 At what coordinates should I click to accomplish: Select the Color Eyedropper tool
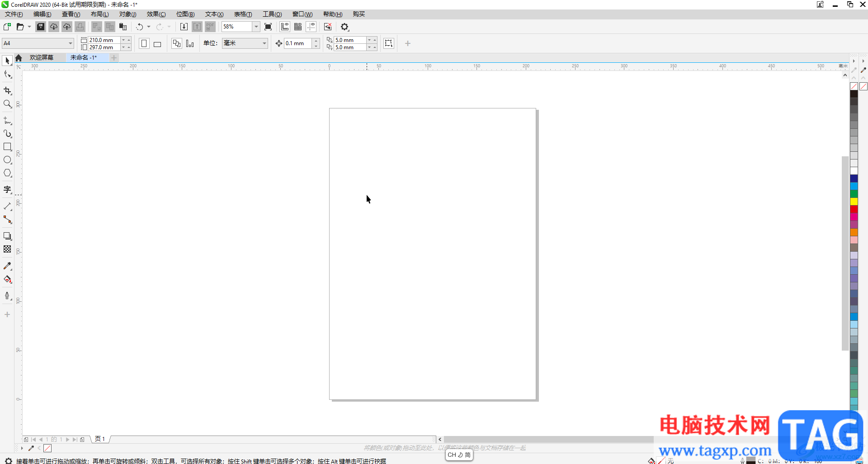(7, 266)
